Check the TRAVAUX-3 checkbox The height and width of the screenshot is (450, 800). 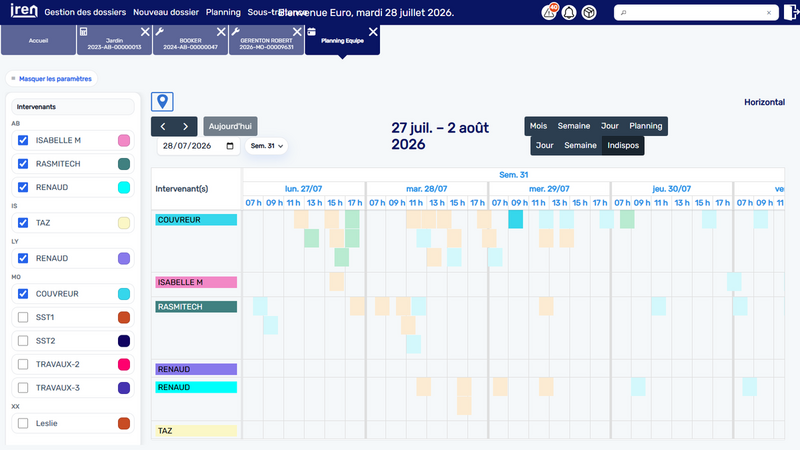click(x=23, y=388)
